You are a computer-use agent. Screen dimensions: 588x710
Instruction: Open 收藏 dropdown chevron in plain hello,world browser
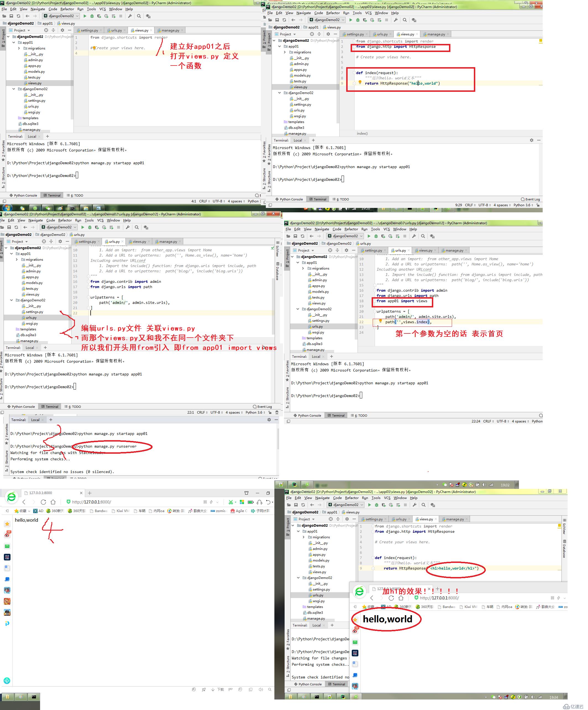tap(29, 511)
